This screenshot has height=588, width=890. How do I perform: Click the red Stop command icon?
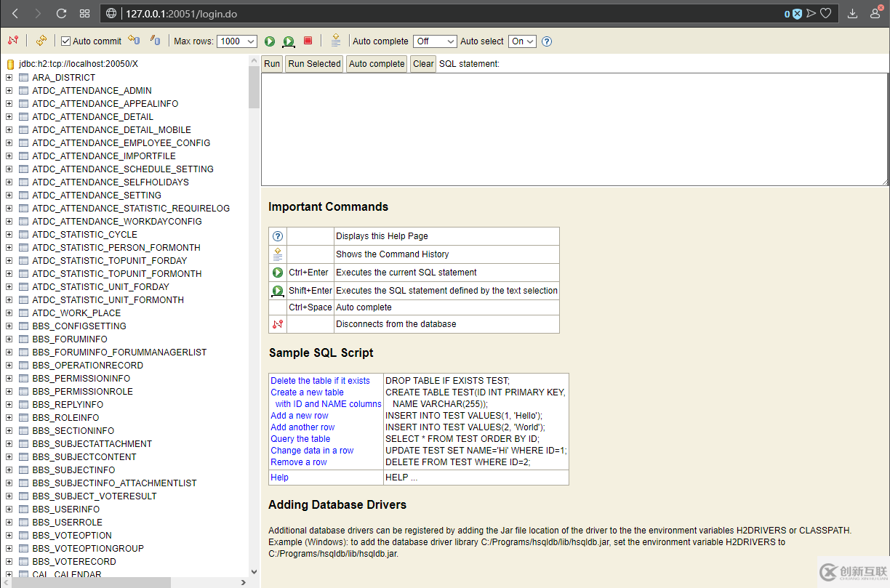[308, 41]
